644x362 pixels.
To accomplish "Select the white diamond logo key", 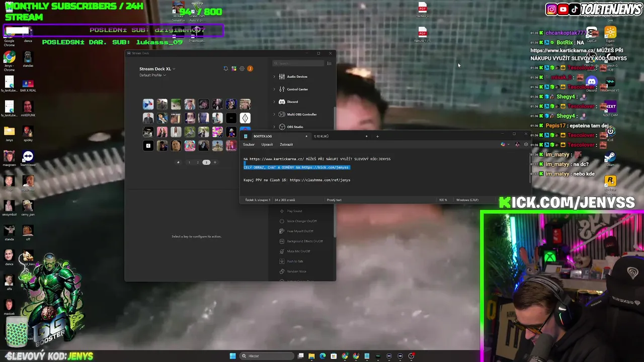I will coord(245,118).
